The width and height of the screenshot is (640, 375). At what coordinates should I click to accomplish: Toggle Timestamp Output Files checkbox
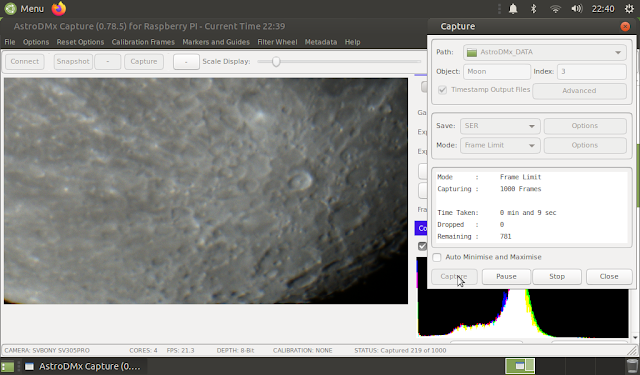[x=442, y=90]
